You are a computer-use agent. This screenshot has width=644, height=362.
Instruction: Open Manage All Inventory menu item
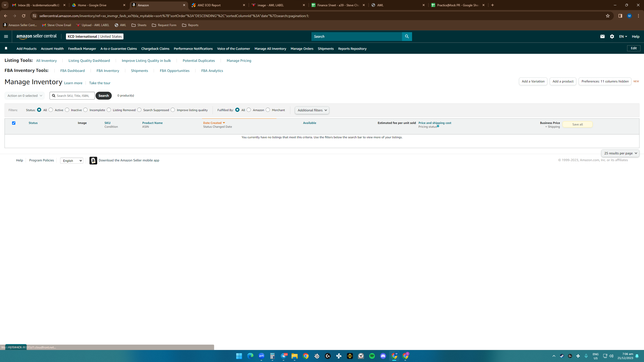click(x=270, y=49)
